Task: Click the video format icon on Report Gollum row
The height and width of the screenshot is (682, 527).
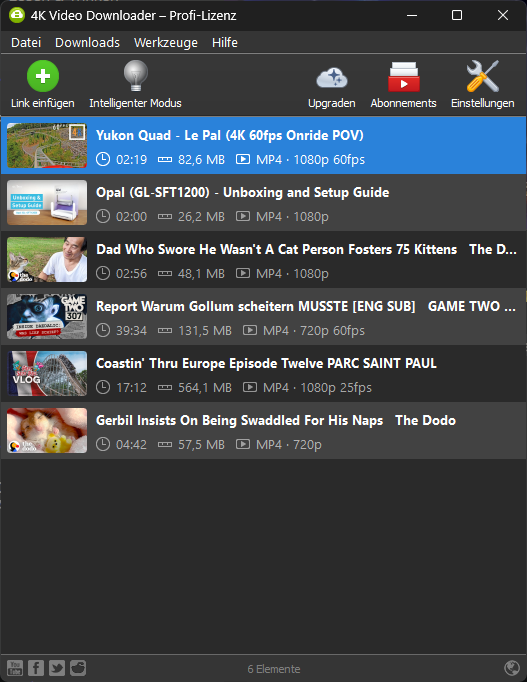Action: coord(250,330)
